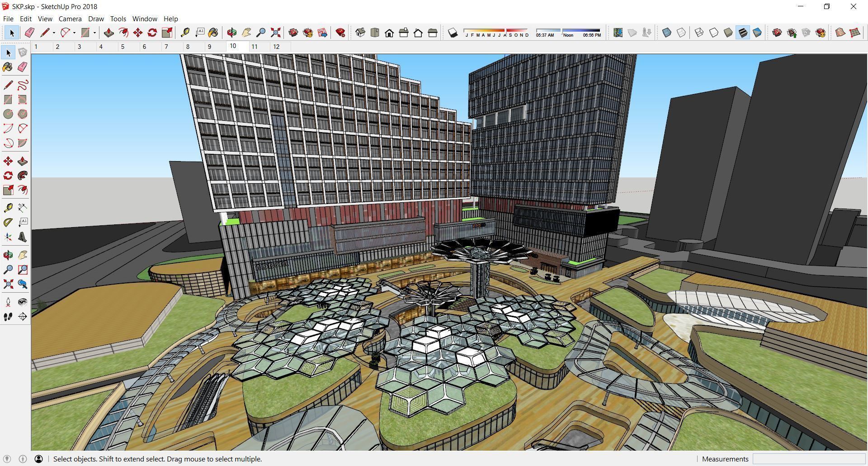Select Make Component tool in left toolbar

click(x=23, y=52)
